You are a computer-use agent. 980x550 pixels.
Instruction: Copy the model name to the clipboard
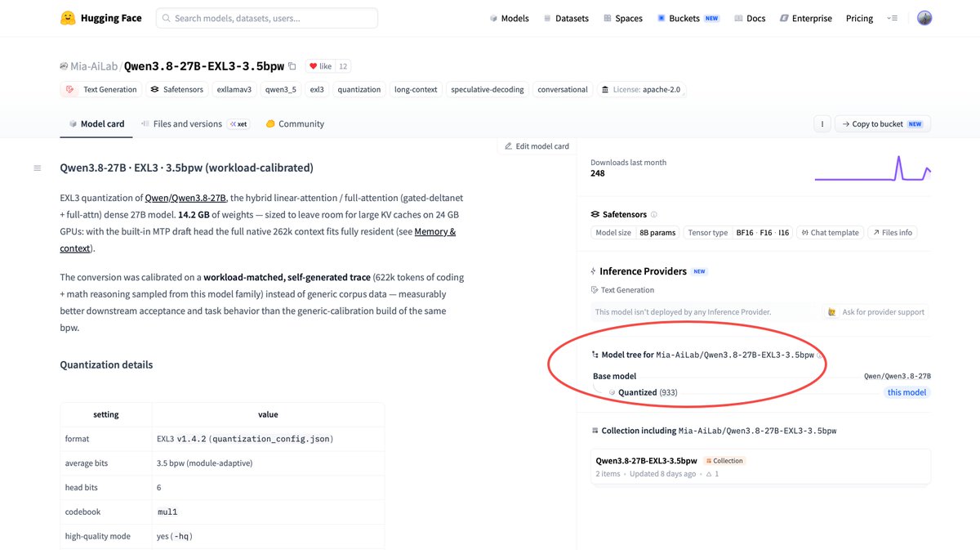(292, 66)
